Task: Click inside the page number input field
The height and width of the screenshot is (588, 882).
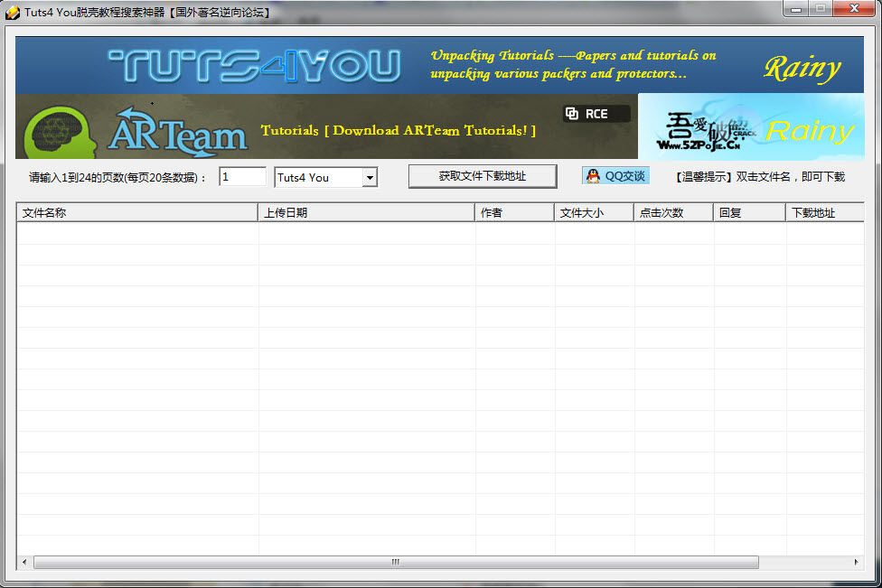Action: [241, 176]
